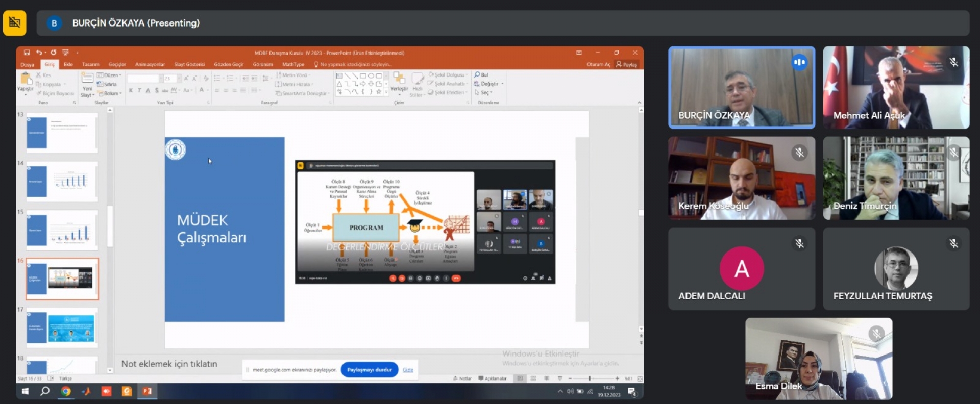Open Google Chrome from the taskbar
980x404 pixels.
click(x=66, y=391)
